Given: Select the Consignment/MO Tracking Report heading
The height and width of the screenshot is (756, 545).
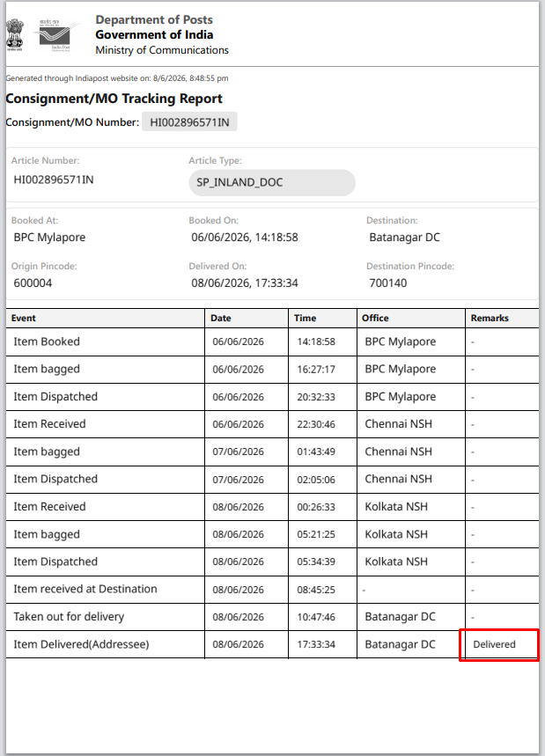Looking at the screenshot, I should (114, 99).
